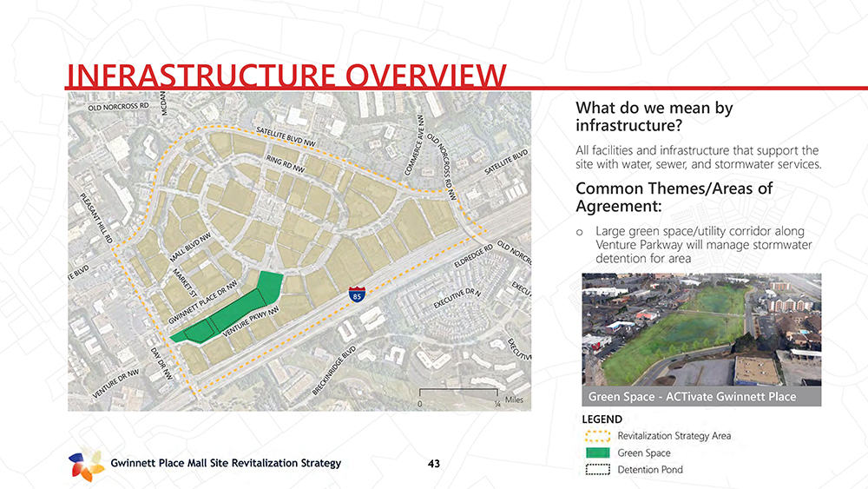Select the 'INFRASTRUCTURE OVERVIEW' title
The height and width of the screenshot is (489, 868).
point(286,76)
